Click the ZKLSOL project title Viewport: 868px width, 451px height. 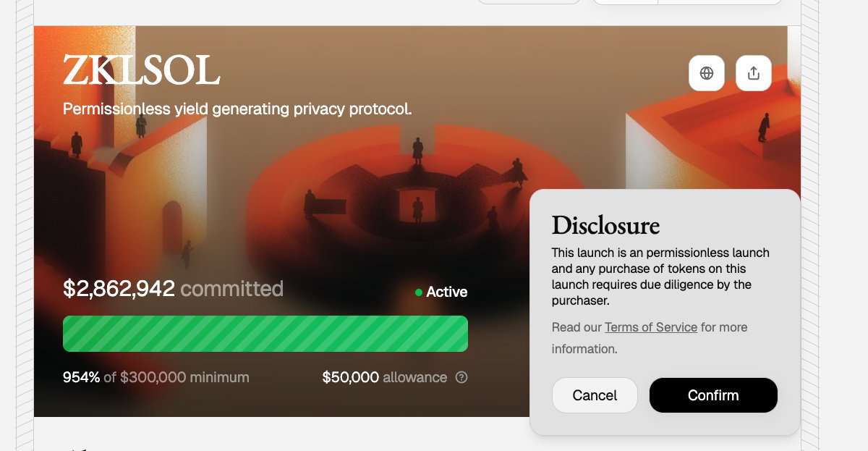(142, 71)
